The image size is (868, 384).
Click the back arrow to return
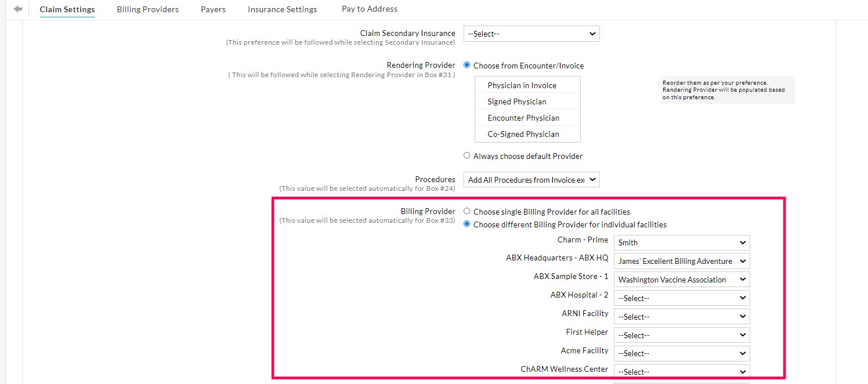pos(17,8)
